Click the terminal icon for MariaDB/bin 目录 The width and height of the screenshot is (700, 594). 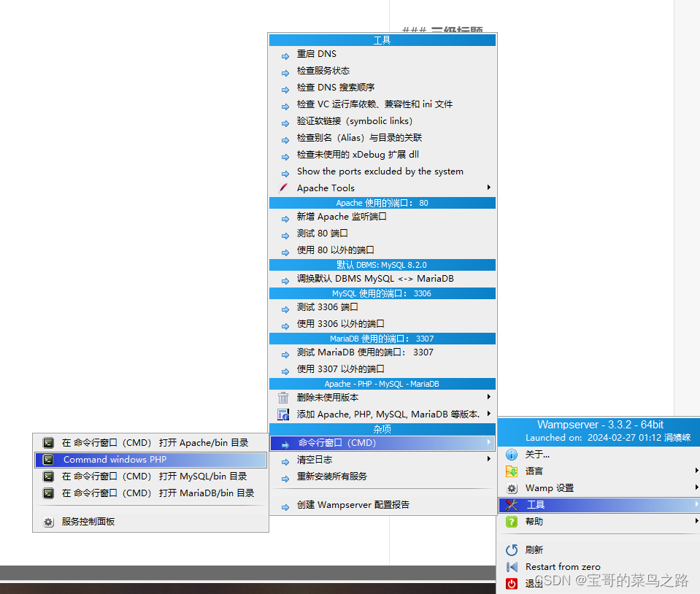pyautogui.click(x=48, y=493)
